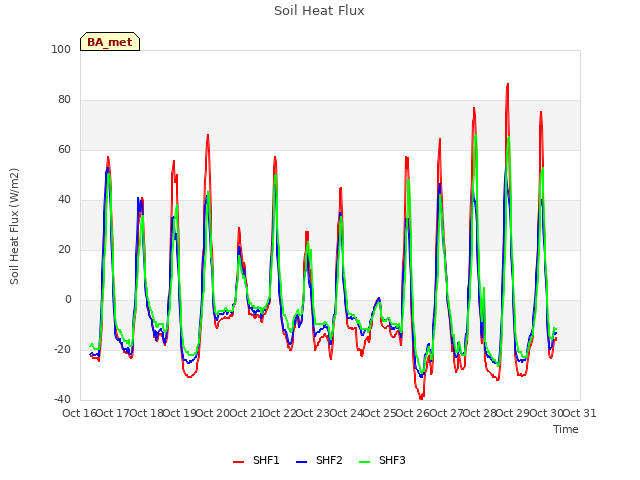Click the Oct 28 x-axis tick label
The height and width of the screenshot is (480, 640).
click(480, 413)
